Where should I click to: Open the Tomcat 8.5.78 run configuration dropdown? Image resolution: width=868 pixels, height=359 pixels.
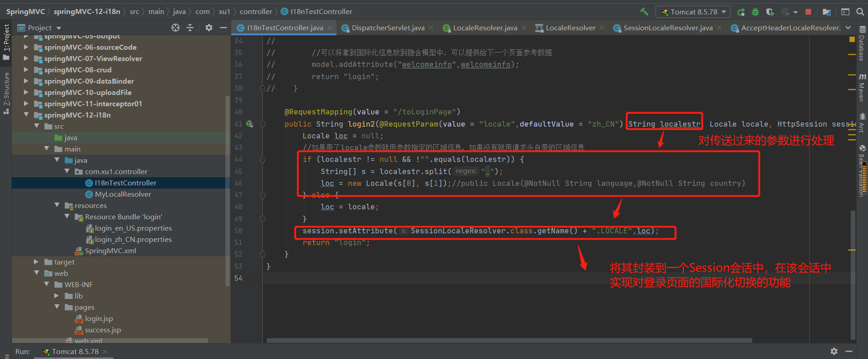click(x=693, y=12)
